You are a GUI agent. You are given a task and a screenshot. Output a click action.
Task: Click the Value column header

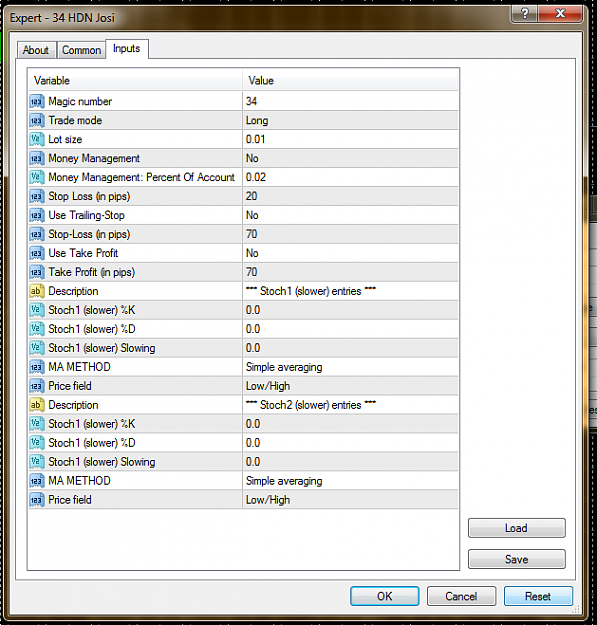point(350,81)
